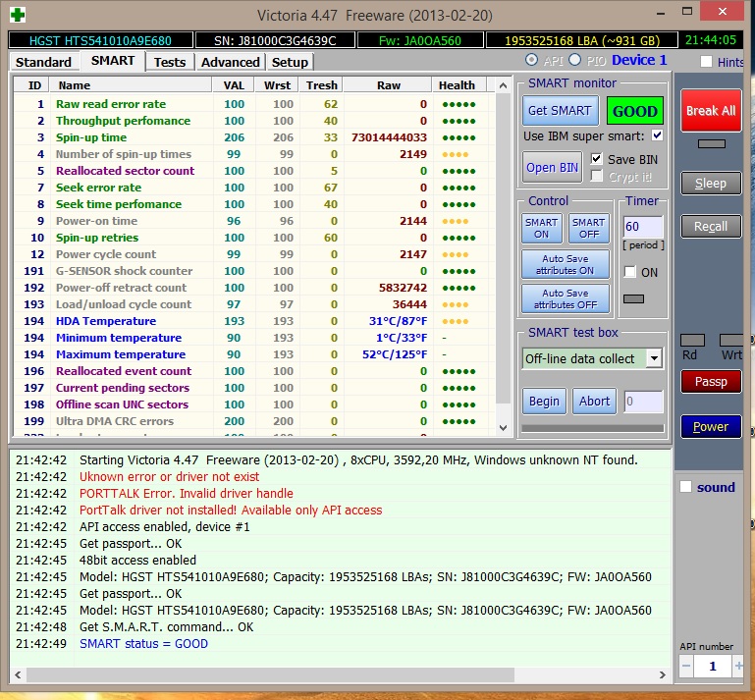Viewport: 755px width, 700px height.
Task: Click the Raw column header
Action: 388,85
